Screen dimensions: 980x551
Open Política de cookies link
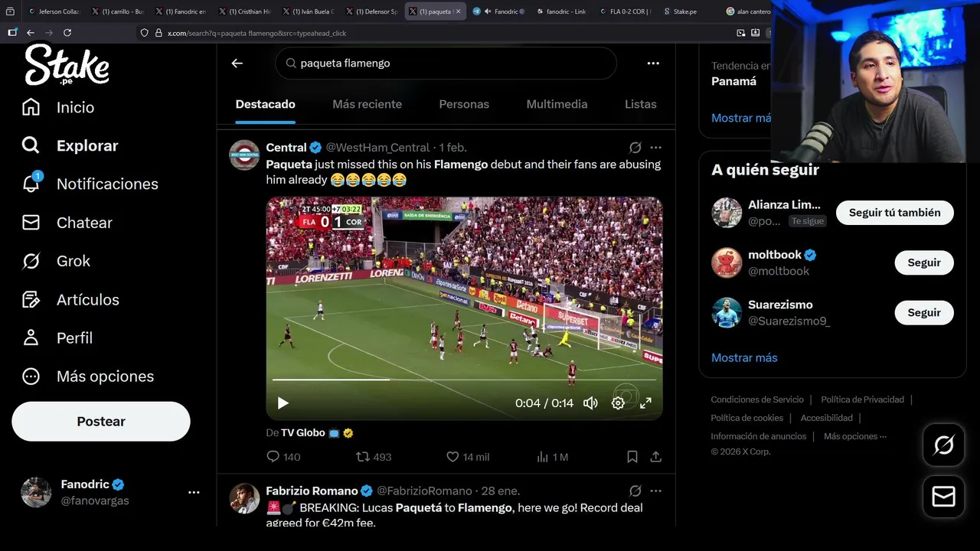pyautogui.click(x=746, y=418)
